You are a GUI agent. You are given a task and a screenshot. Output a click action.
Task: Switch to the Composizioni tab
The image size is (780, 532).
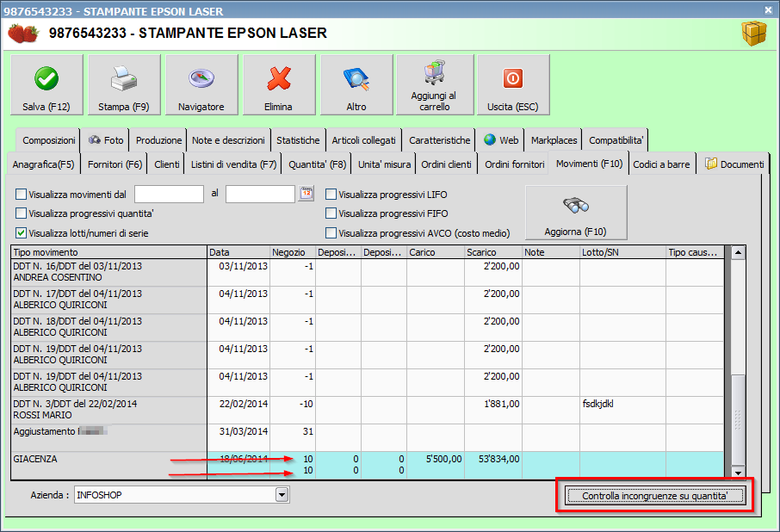(49, 140)
